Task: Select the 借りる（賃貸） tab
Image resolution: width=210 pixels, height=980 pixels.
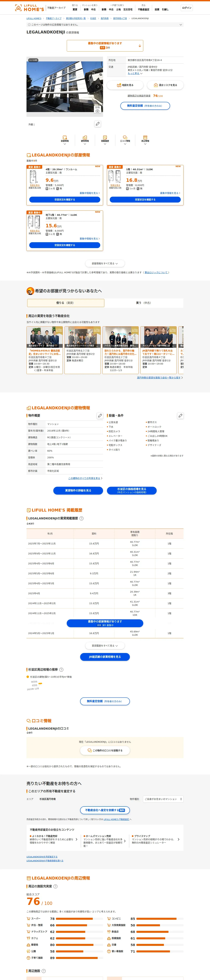Action: 66,303
